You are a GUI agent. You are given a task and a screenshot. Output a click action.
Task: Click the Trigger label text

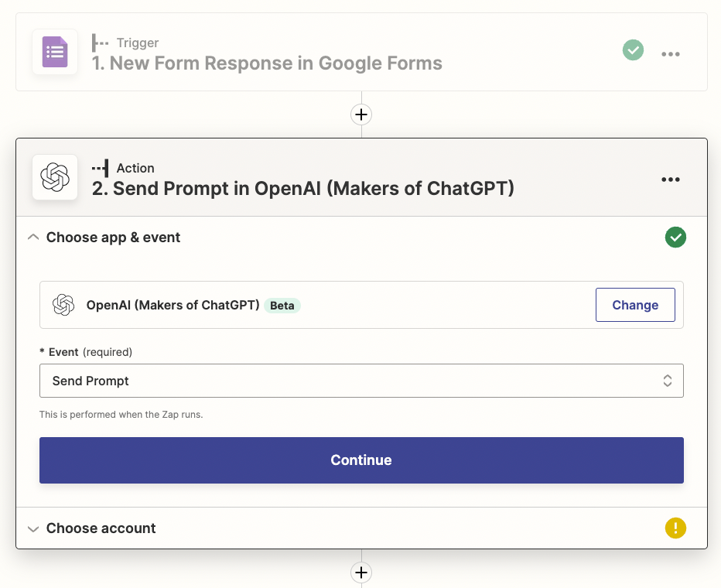tap(138, 43)
